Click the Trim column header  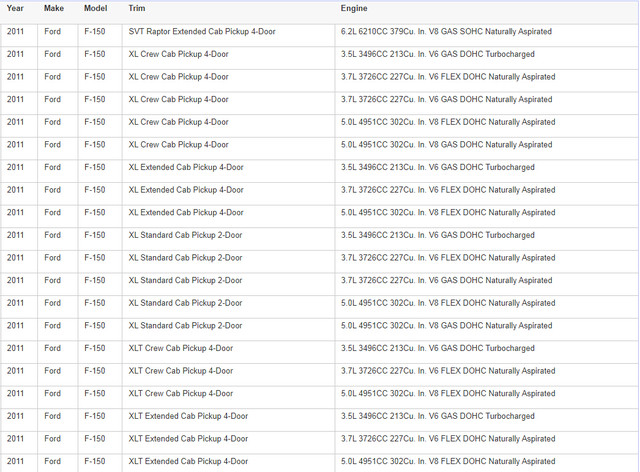(137, 8)
